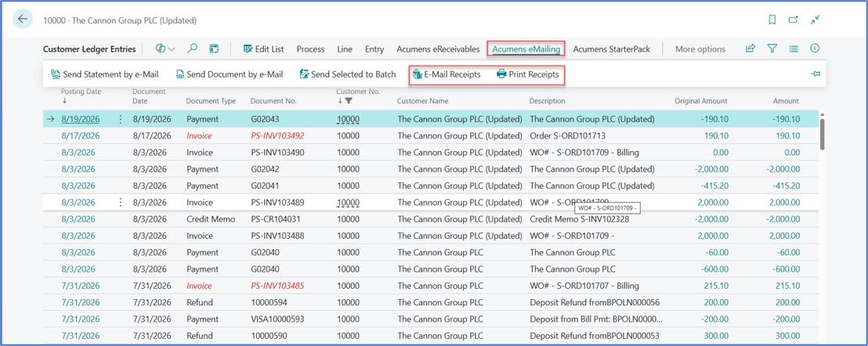Open the Process menu

(x=310, y=49)
